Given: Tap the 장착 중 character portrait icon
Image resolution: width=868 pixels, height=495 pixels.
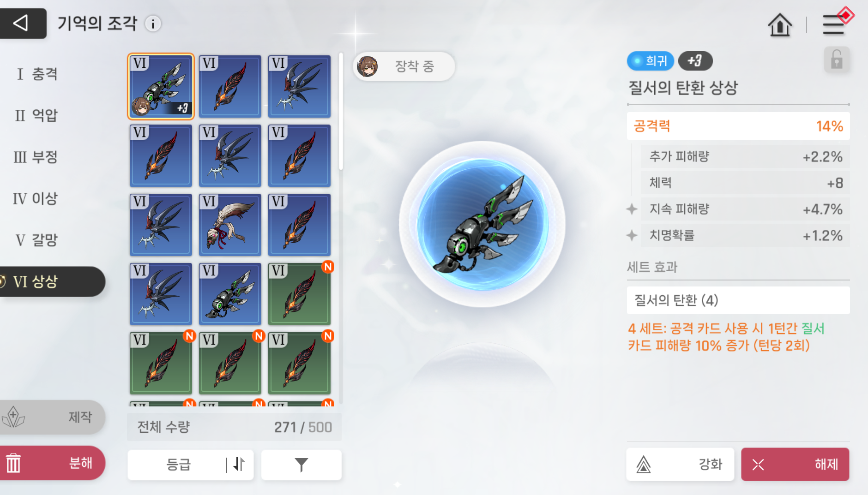Looking at the screenshot, I should (368, 66).
